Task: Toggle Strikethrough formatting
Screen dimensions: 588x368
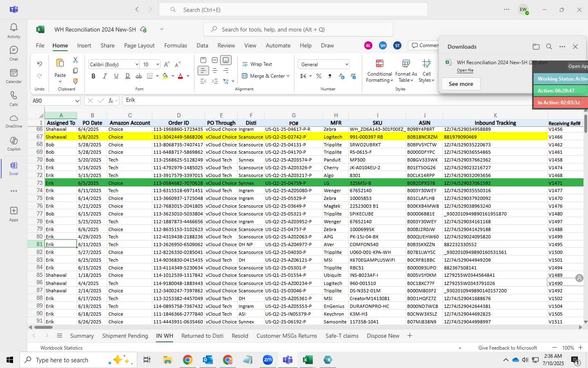Action: pyautogui.click(x=139, y=76)
